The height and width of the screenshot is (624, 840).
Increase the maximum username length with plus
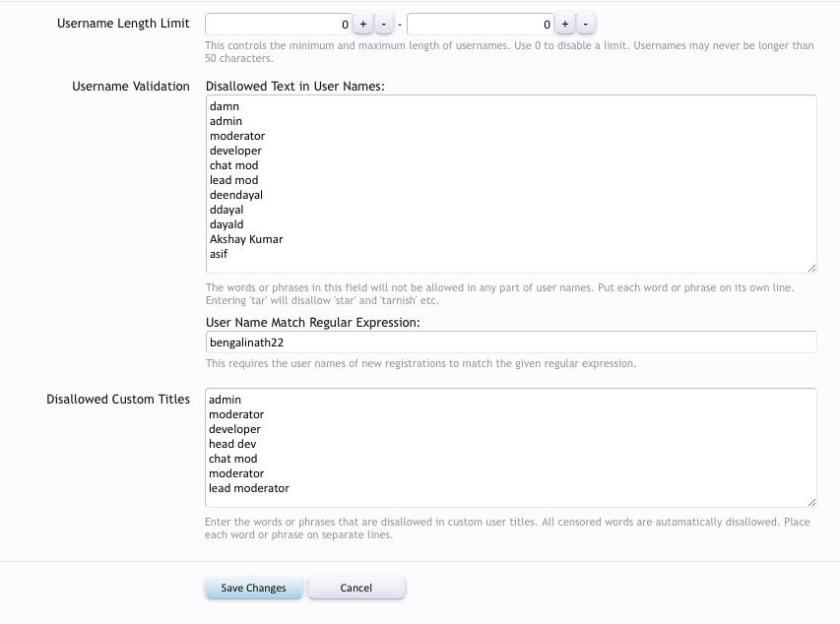click(x=564, y=24)
